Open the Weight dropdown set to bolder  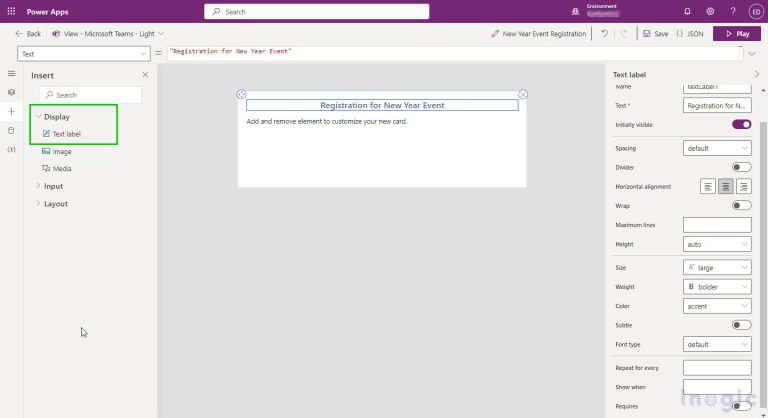[717, 287]
